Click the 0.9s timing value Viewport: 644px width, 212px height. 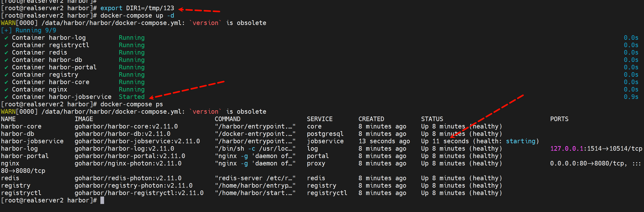coord(631,97)
